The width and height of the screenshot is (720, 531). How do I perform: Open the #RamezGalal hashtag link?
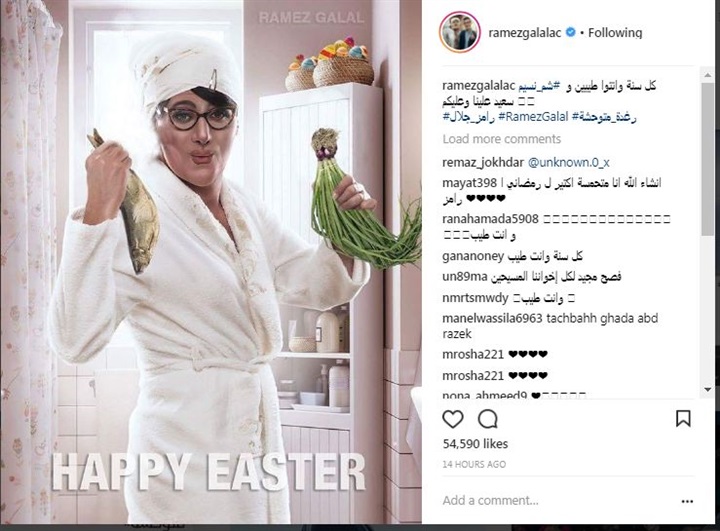[533, 117]
